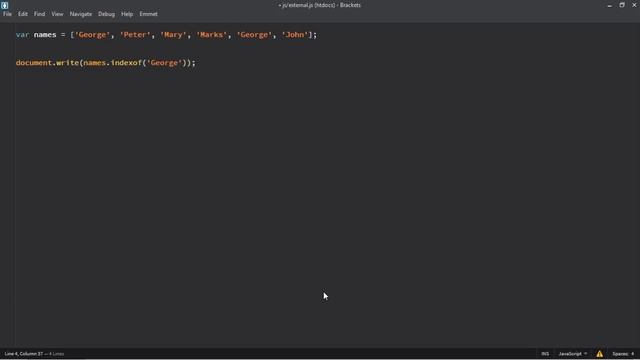
Task: Click the first 'George' string in the array
Action: point(92,35)
